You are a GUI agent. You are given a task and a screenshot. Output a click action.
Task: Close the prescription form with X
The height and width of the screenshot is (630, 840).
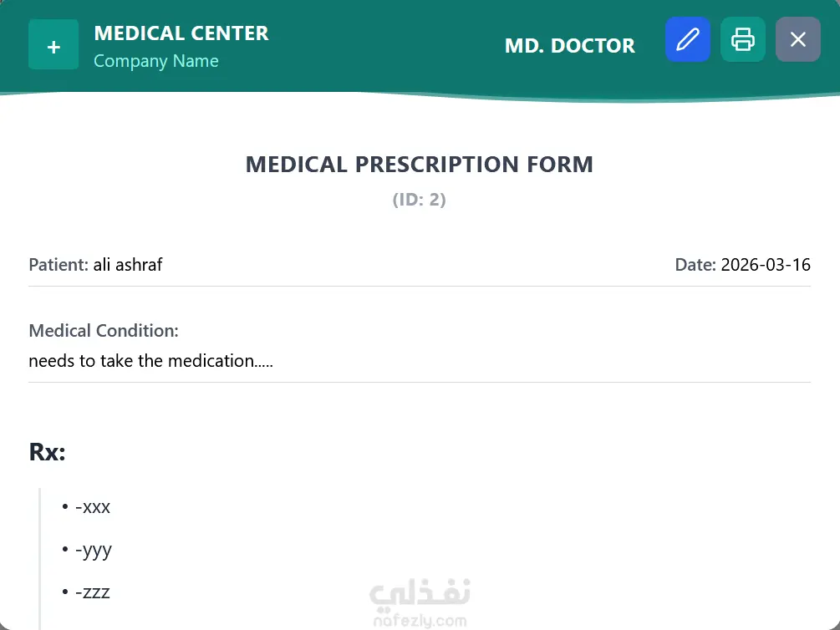pyautogui.click(x=798, y=39)
